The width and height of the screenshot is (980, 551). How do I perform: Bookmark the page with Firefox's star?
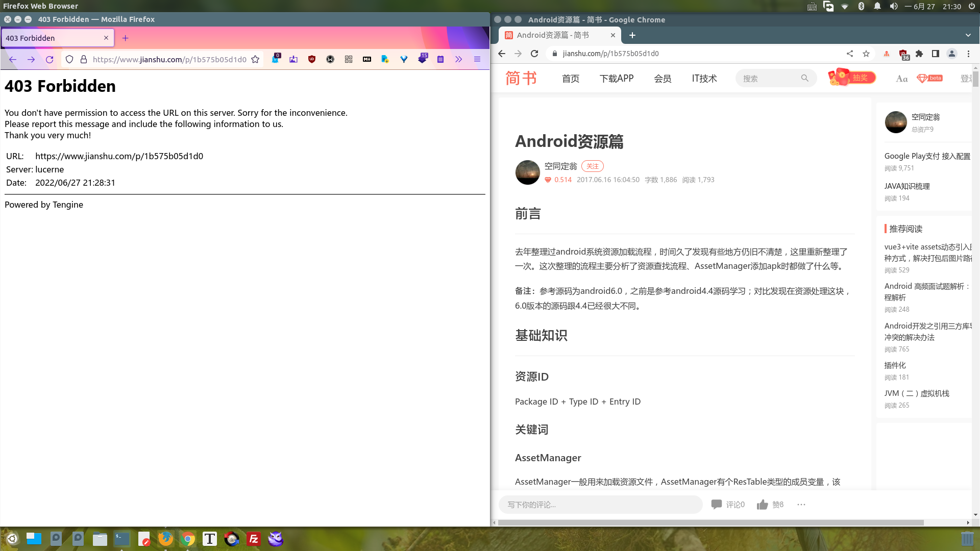[x=255, y=59]
